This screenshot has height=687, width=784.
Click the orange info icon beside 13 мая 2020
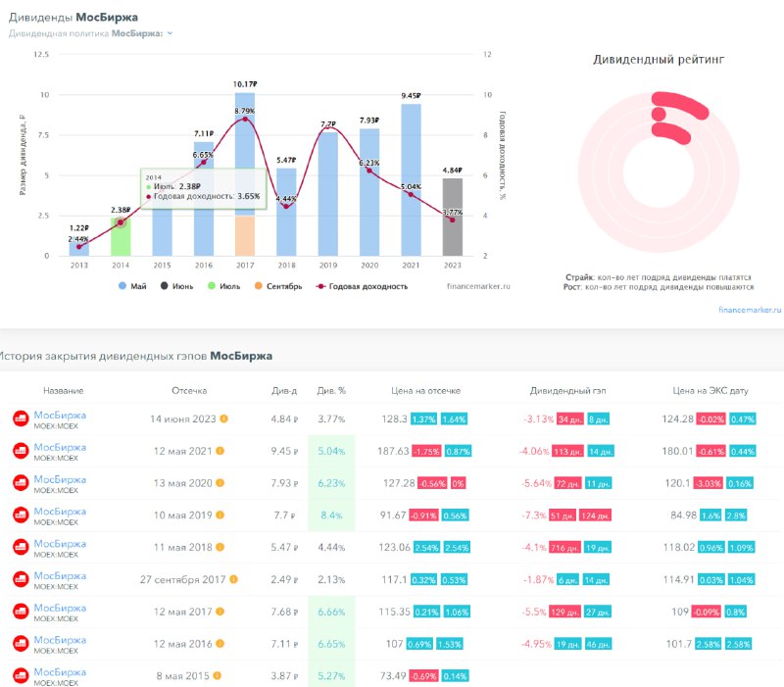pos(220,482)
